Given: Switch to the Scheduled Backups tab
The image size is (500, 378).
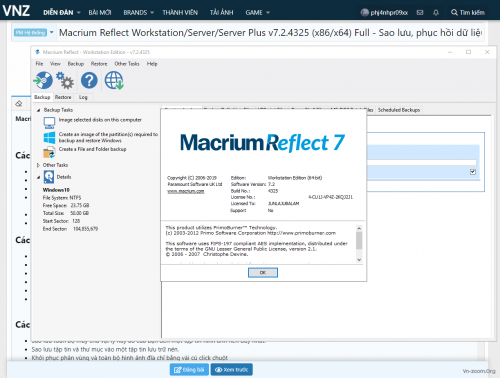Looking at the screenshot, I should [399, 110].
